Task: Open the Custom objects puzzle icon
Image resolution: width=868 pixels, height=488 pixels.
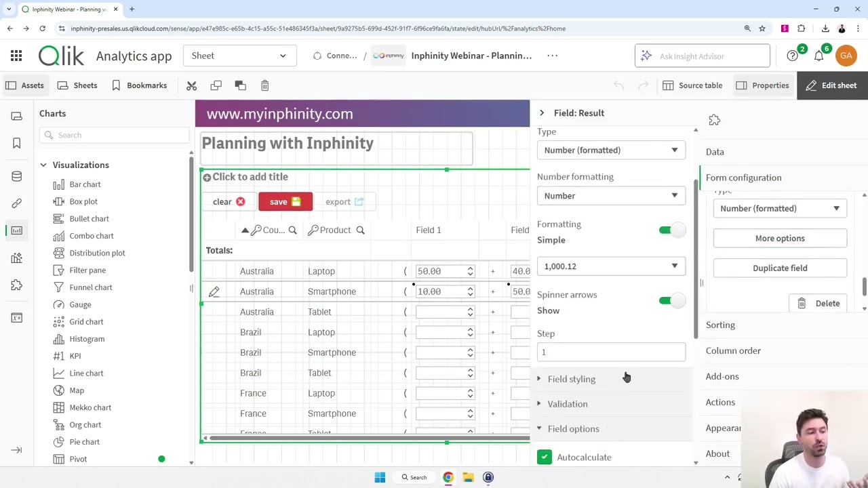Action: (x=17, y=285)
